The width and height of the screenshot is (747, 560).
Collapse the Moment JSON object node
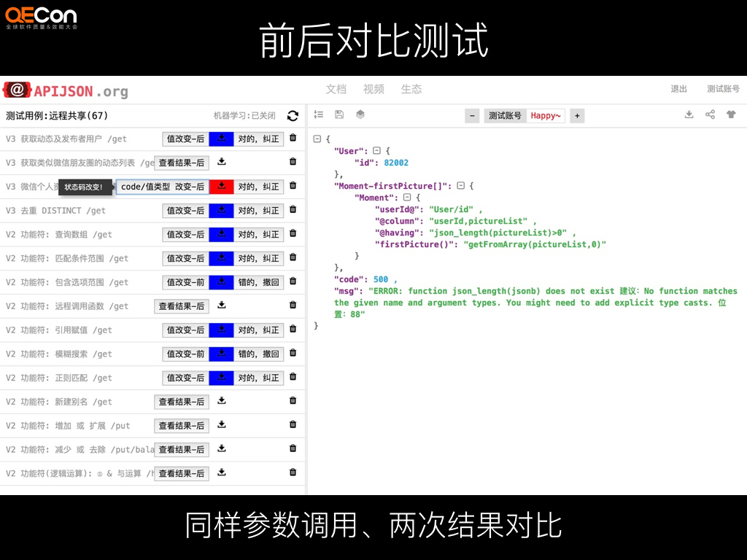408,197
